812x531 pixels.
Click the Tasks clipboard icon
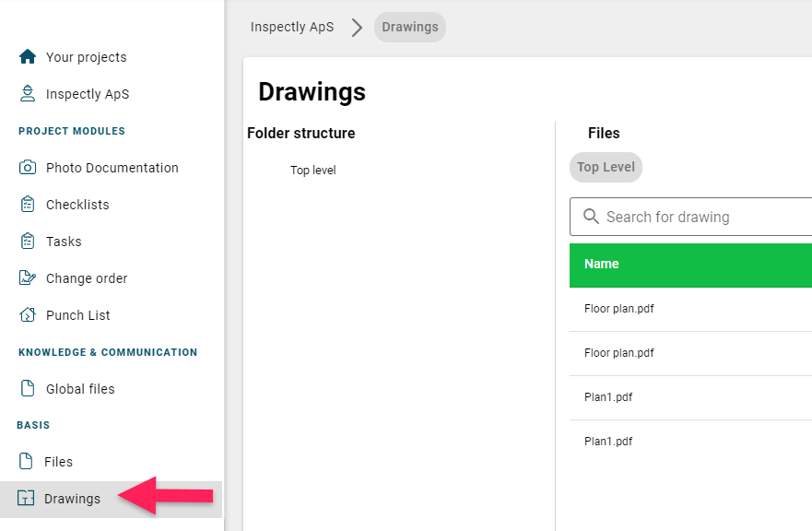28,241
